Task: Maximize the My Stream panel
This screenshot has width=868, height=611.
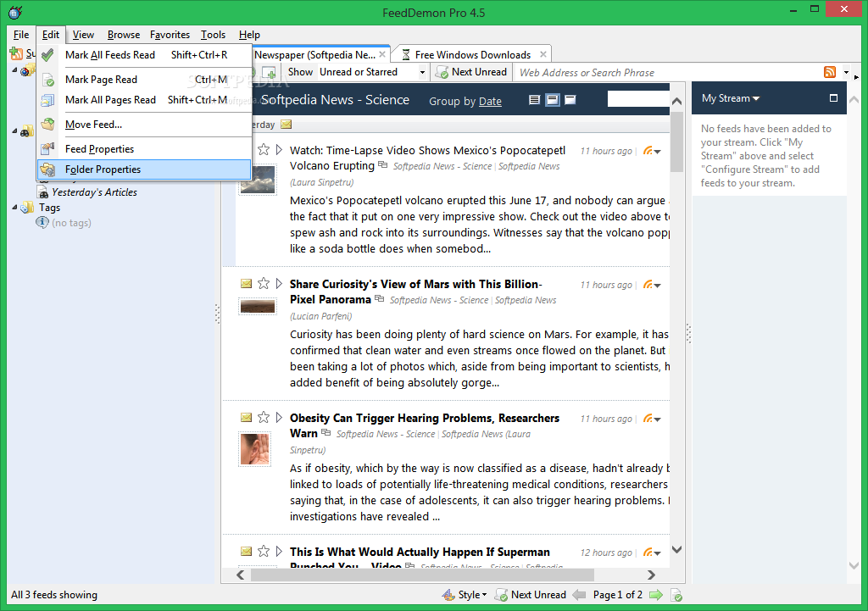Action: click(833, 98)
